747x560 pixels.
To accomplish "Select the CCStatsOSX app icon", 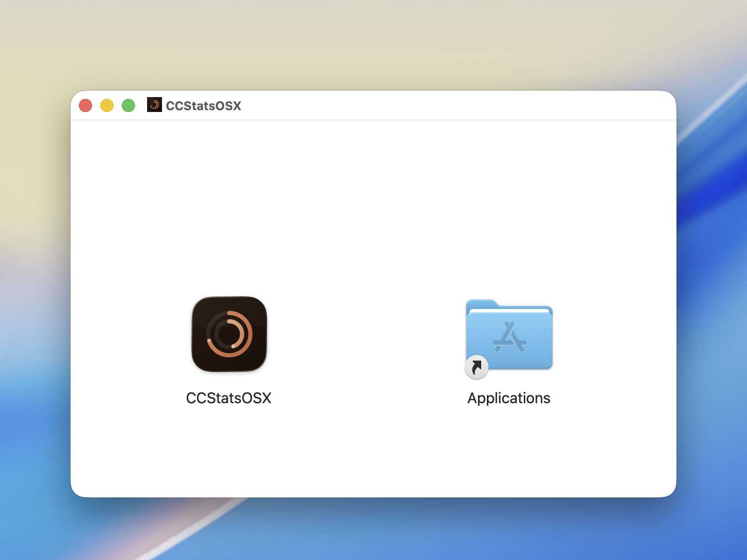I will click(229, 334).
